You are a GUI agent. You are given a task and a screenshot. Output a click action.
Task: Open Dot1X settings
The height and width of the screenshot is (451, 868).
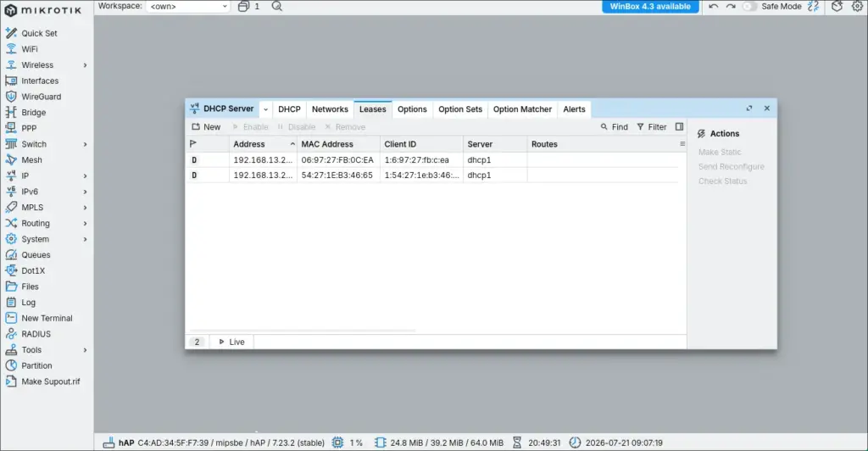pos(25,270)
